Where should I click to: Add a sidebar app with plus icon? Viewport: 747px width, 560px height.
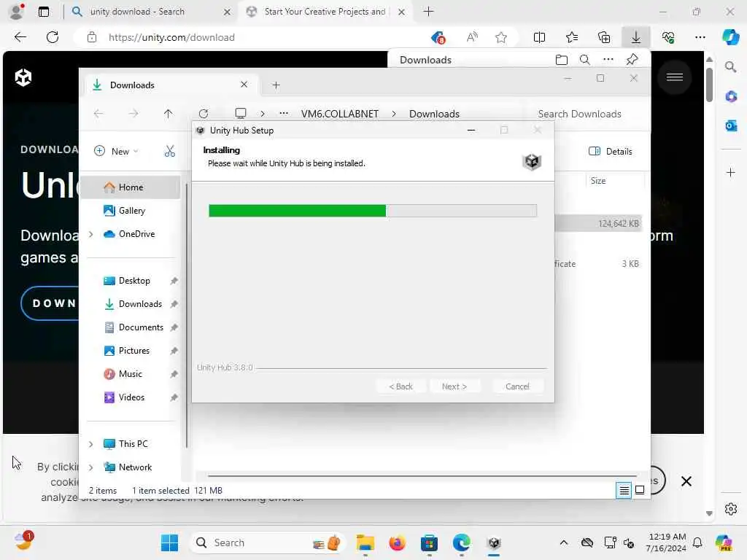[731, 172]
